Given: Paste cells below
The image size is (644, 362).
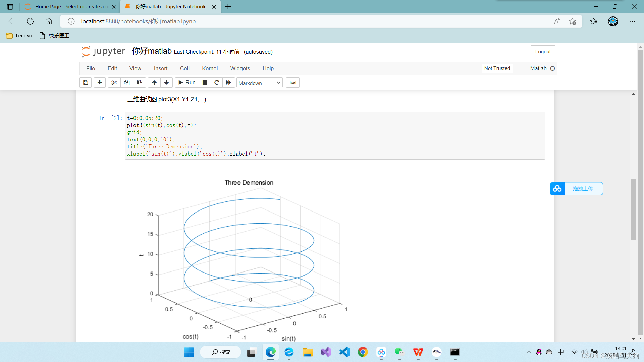Looking at the screenshot, I should click(139, 83).
